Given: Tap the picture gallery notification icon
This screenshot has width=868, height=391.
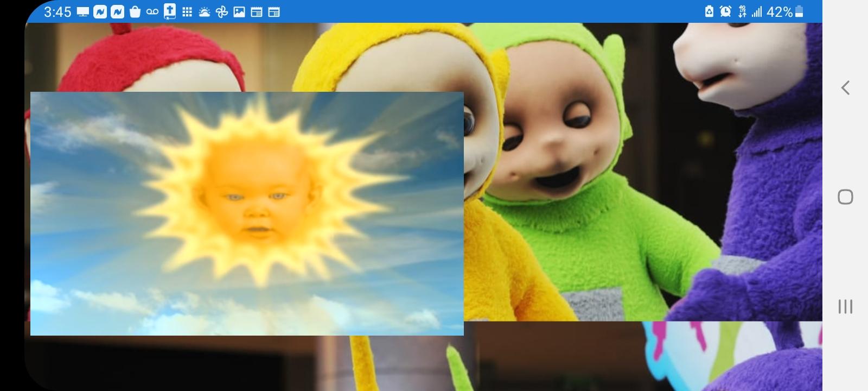Looking at the screenshot, I should 239,12.
